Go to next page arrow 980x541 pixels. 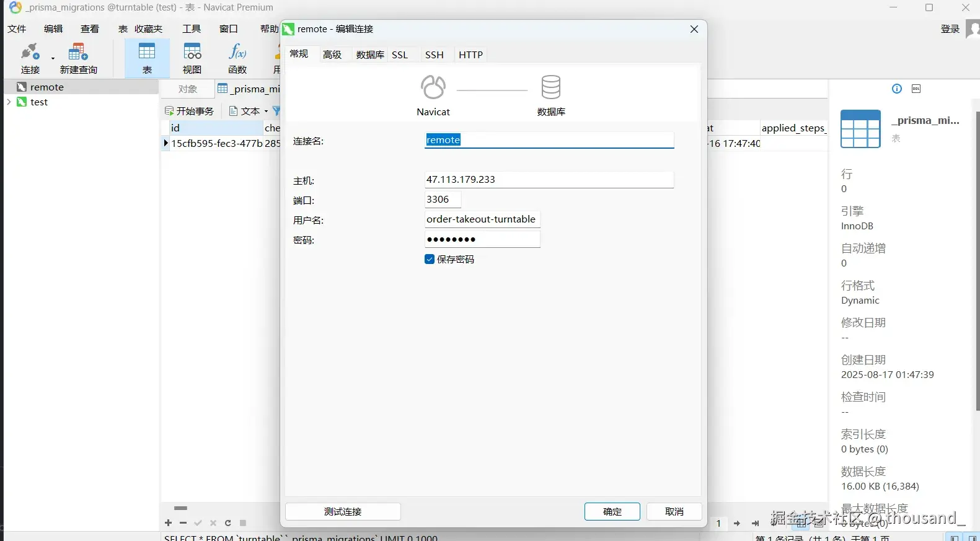[737, 524]
